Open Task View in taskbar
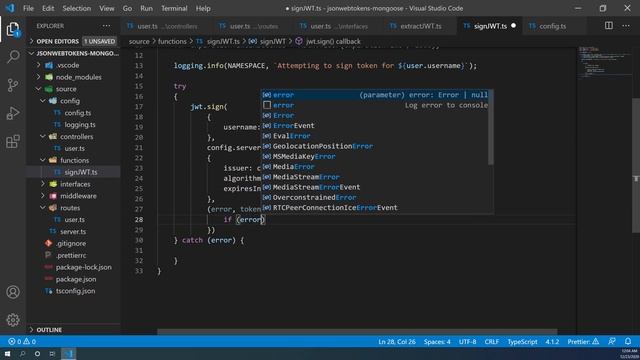640x360 pixels. [x=52, y=354]
